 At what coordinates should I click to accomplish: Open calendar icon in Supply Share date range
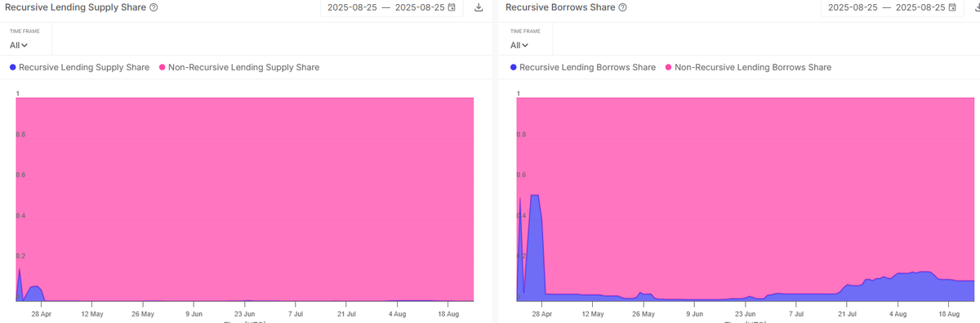(452, 7)
